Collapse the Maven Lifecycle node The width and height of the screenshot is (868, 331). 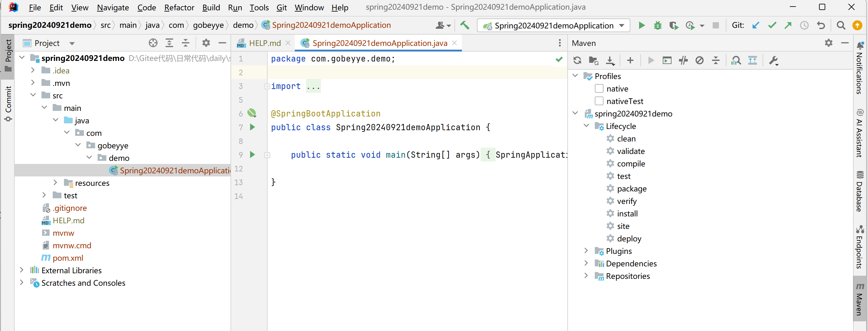coord(586,126)
